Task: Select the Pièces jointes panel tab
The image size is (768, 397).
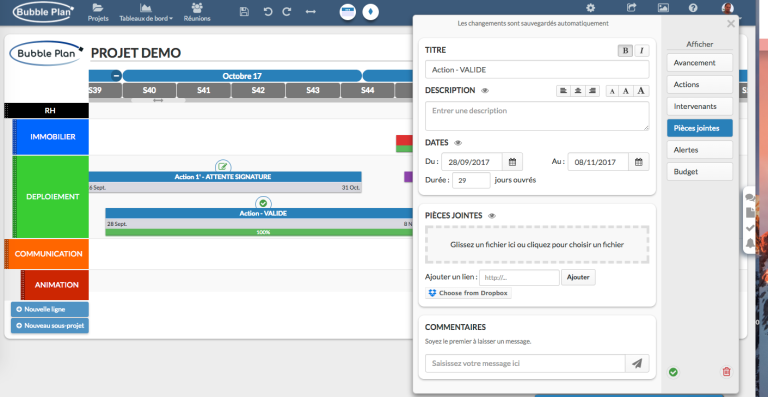Action: (699, 128)
